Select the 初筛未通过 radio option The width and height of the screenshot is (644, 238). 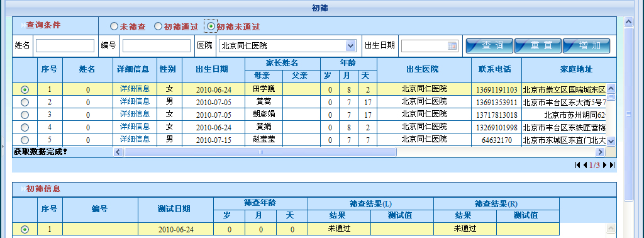(211, 26)
